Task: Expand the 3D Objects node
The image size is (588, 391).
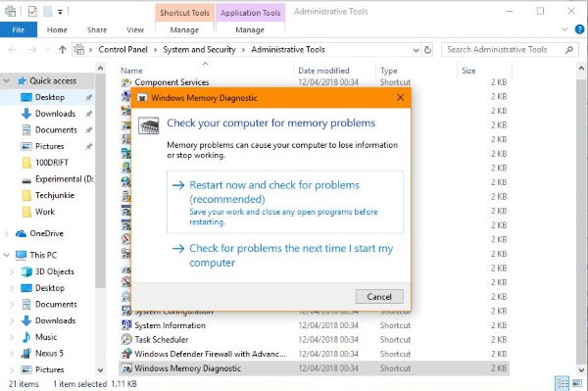Action: 12,271
